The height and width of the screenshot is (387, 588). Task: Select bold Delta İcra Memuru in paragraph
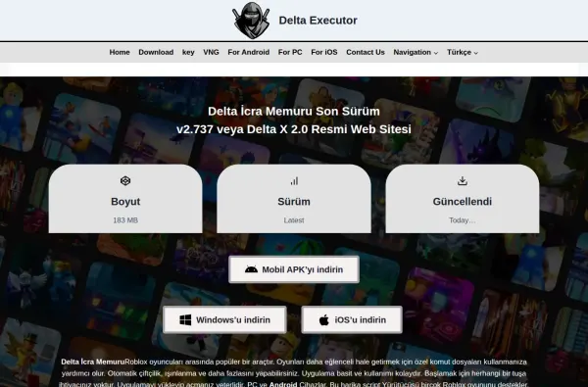coord(93,362)
